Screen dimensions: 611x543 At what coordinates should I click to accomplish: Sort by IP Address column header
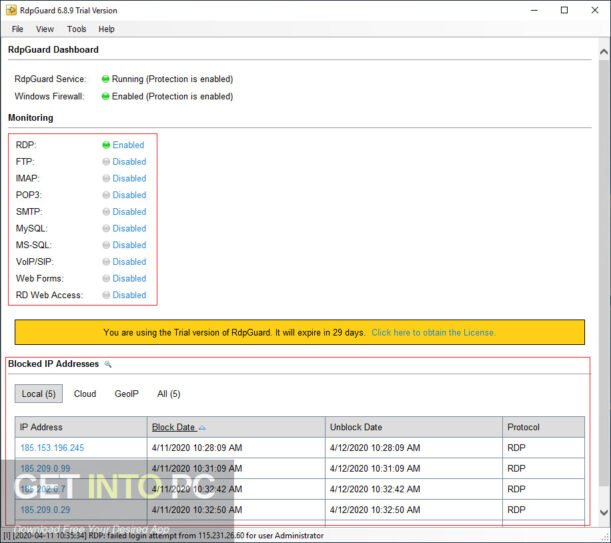click(81, 427)
